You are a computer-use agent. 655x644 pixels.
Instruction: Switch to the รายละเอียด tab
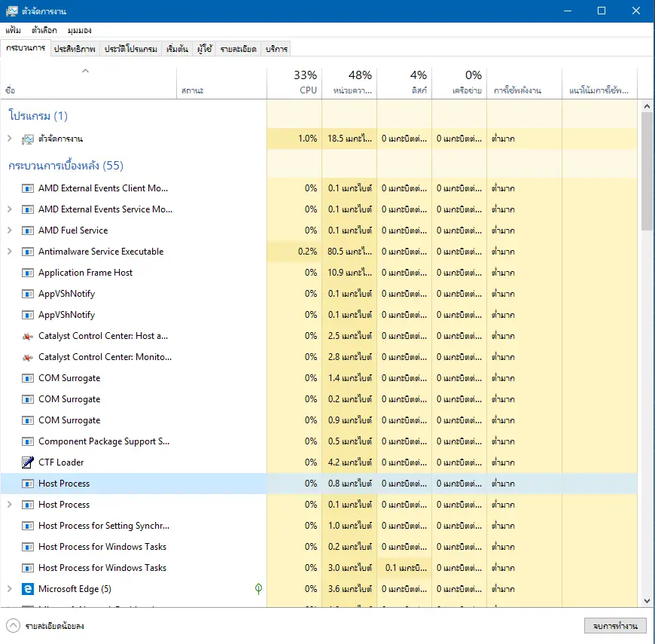[239, 49]
